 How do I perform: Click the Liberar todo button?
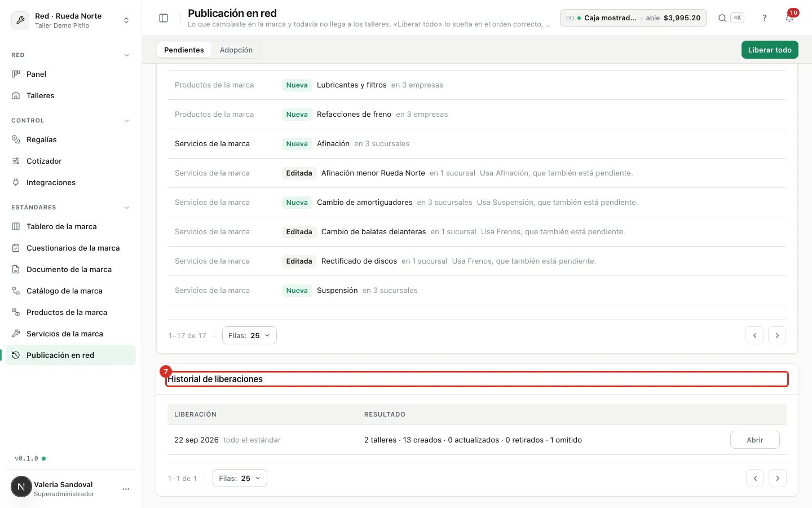click(770, 50)
